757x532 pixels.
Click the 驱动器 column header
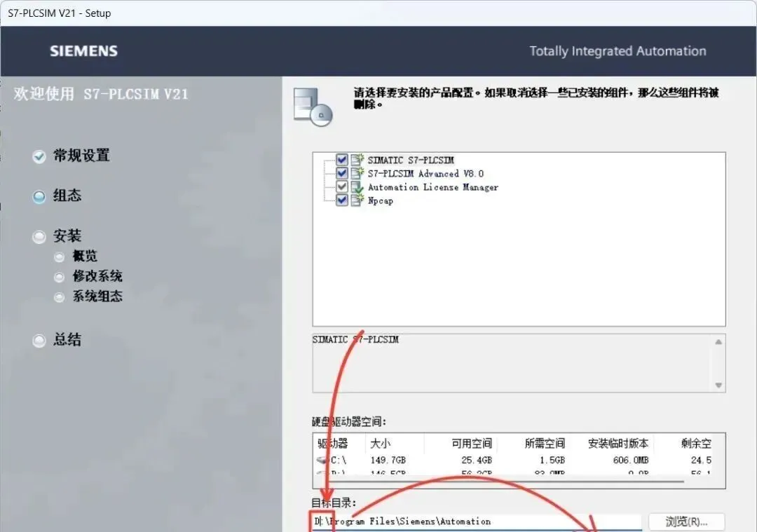pos(333,443)
